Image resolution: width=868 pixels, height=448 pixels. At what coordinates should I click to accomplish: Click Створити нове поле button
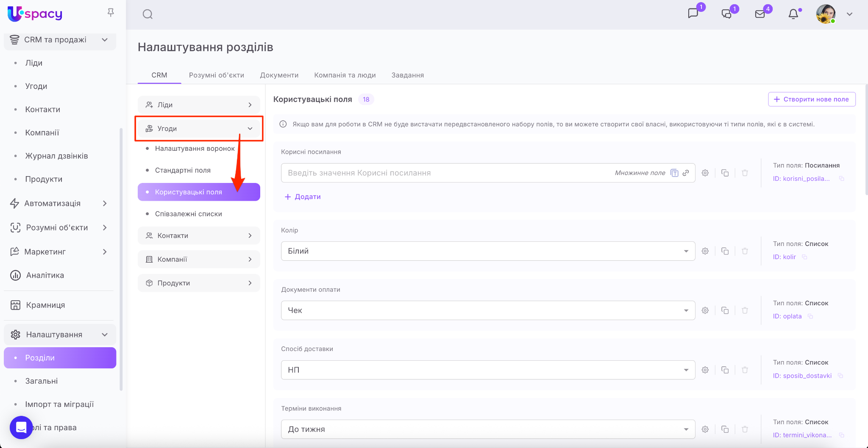[812, 99]
